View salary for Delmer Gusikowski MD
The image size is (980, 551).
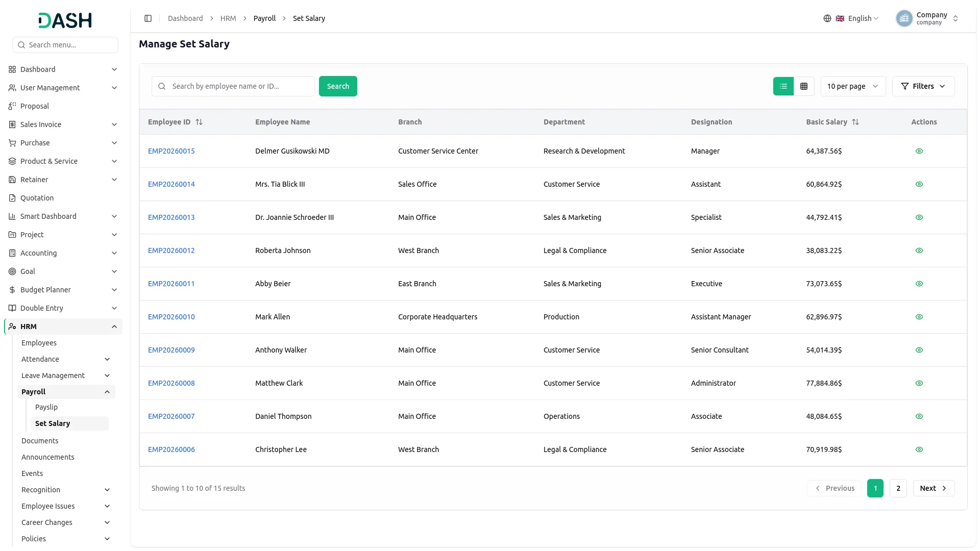919,151
